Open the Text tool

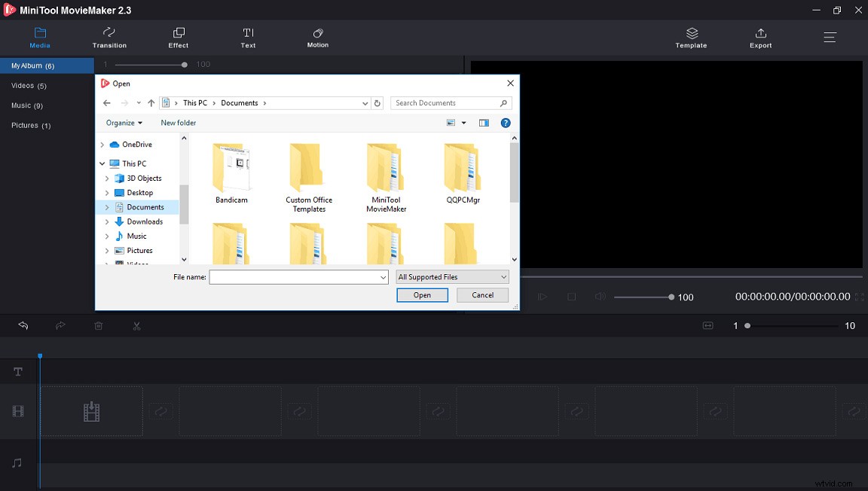tap(248, 33)
